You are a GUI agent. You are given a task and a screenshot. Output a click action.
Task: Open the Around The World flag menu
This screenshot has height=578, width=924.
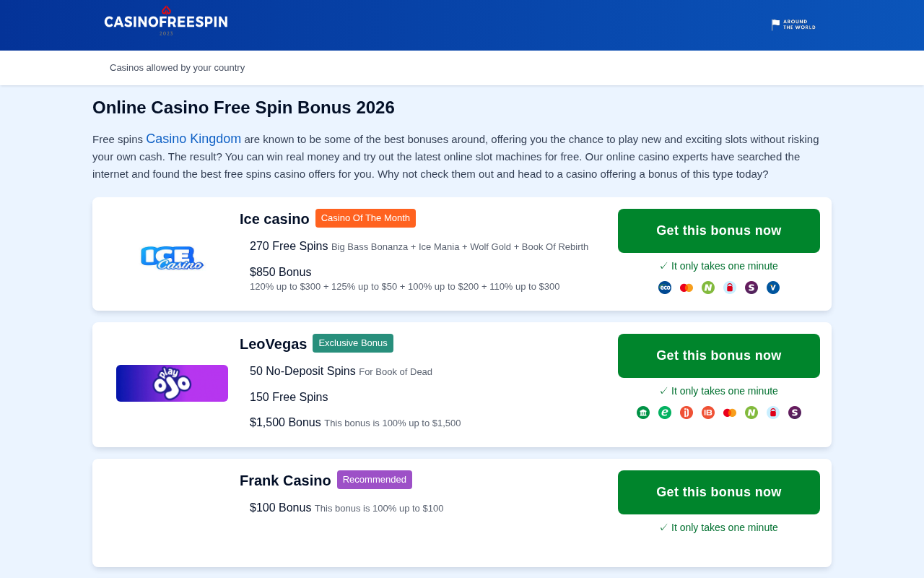click(x=793, y=25)
